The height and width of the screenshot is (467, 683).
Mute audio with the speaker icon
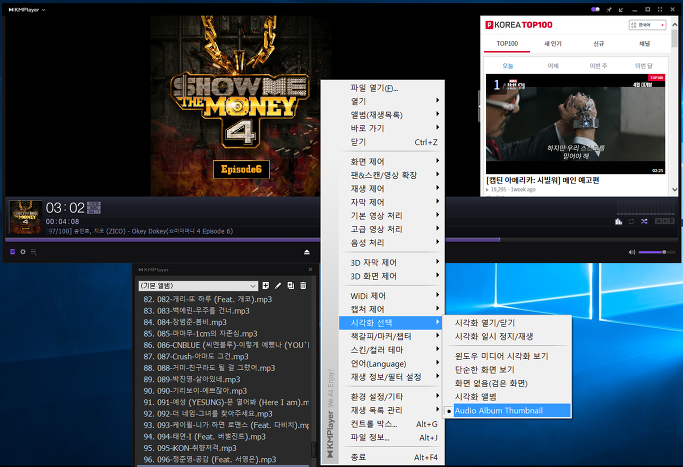point(632,252)
